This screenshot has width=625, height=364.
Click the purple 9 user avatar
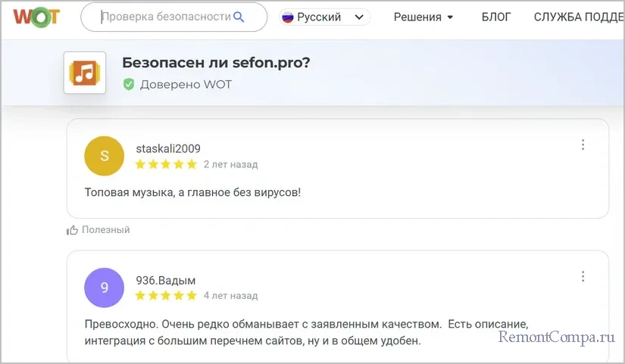[105, 288]
